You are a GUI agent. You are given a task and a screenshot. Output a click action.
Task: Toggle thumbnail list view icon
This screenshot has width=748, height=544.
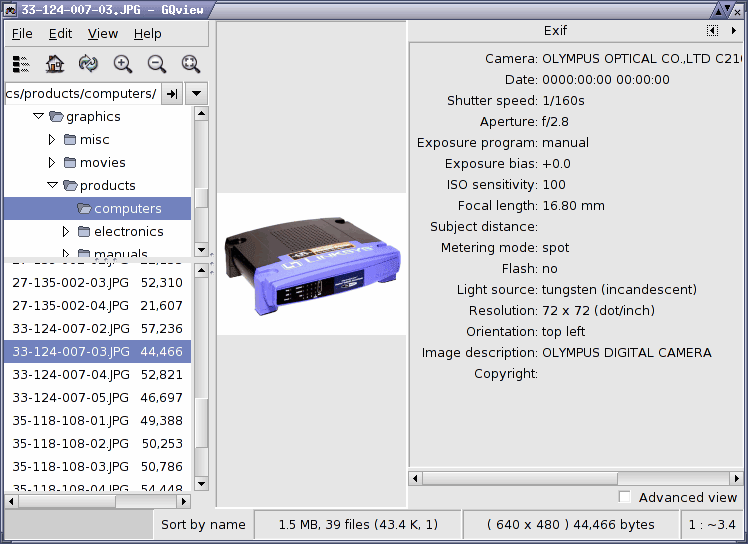(x=21, y=63)
